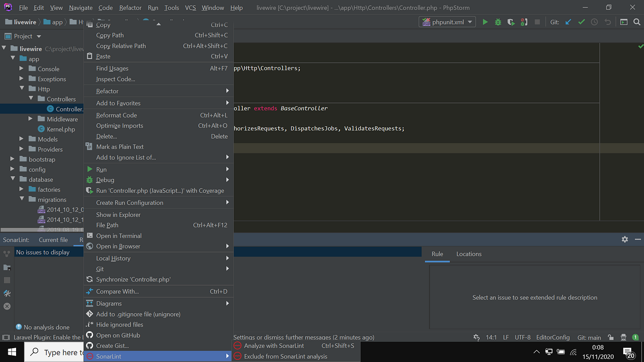The height and width of the screenshot is (362, 644).
Task: Click Analyze with SonarLint
Action: [x=275, y=345]
